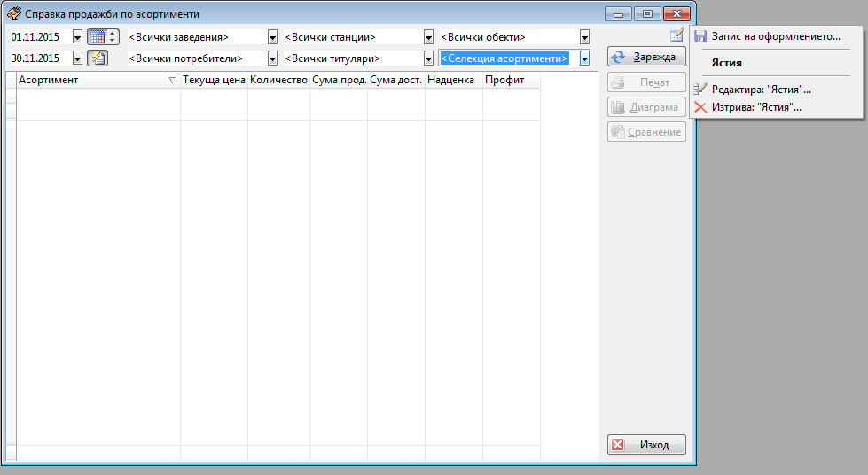Image resolution: width=868 pixels, height=475 pixels.
Task: Open the 01.11.2015 start date dropdown
Action: pos(77,37)
